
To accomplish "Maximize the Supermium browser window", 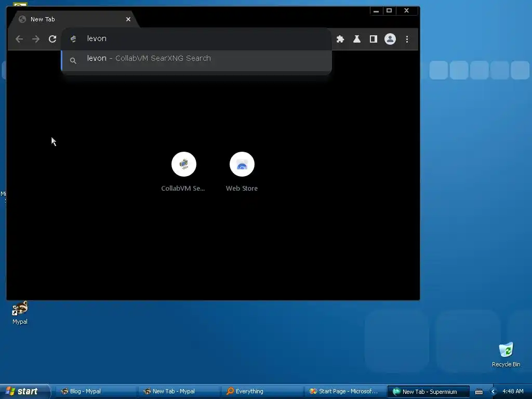I will (x=389, y=10).
